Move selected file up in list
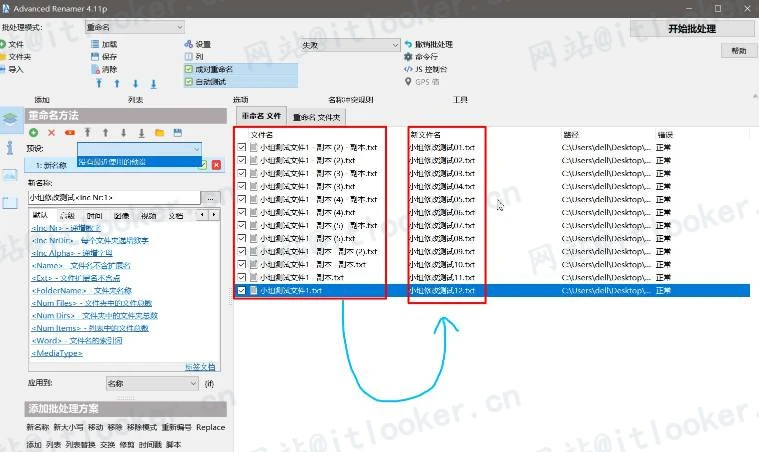The image size is (759, 452). click(x=117, y=83)
